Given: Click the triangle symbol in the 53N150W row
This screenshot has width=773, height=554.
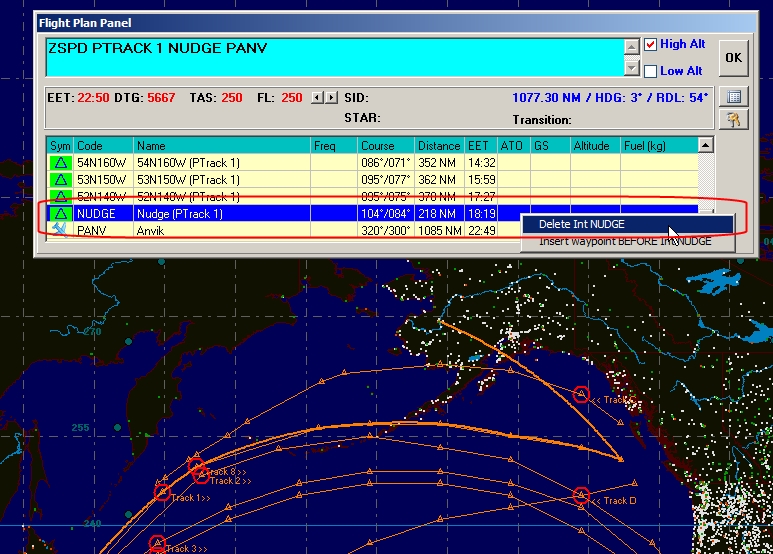Looking at the screenshot, I should pos(61,179).
